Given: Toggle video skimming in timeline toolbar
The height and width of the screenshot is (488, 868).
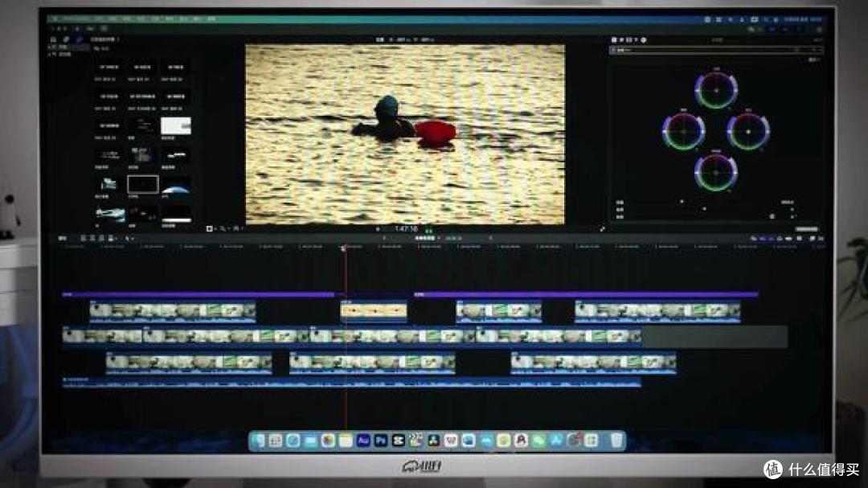Looking at the screenshot, I should (x=762, y=239).
